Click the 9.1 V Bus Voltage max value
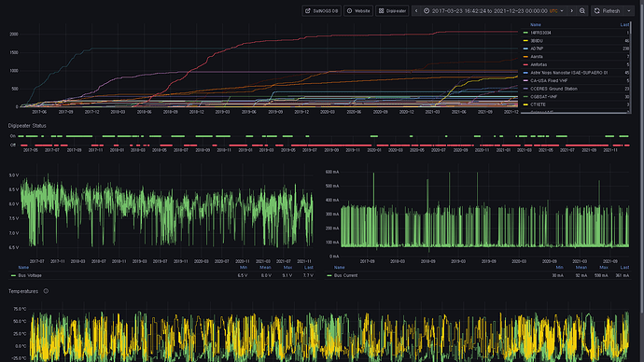Image resolution: width=644 pixels, height=362 pixels. coord(287,275)
